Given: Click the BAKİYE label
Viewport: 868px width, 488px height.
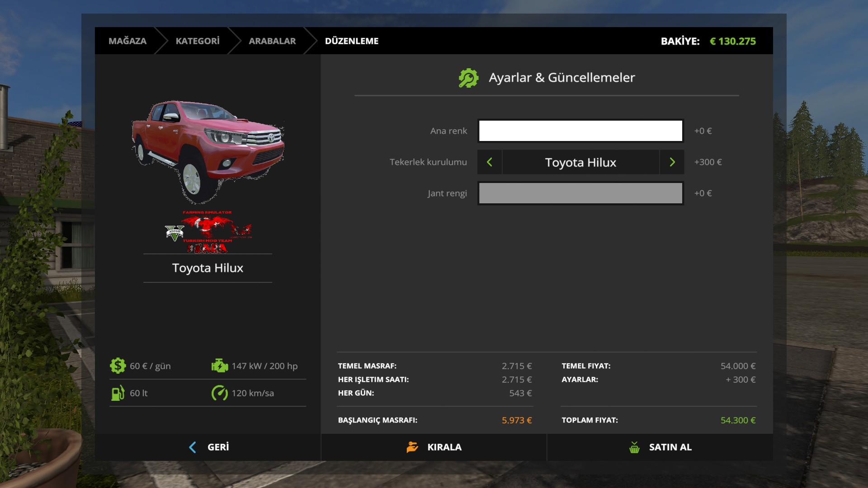Looking at the screenshot, I should 680,41.
